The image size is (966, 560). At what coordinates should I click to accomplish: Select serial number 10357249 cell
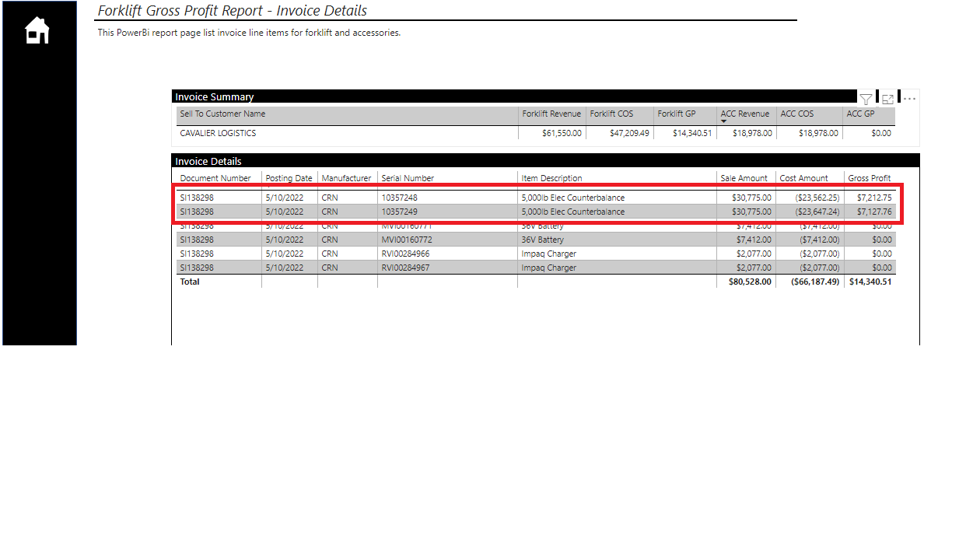399,212
